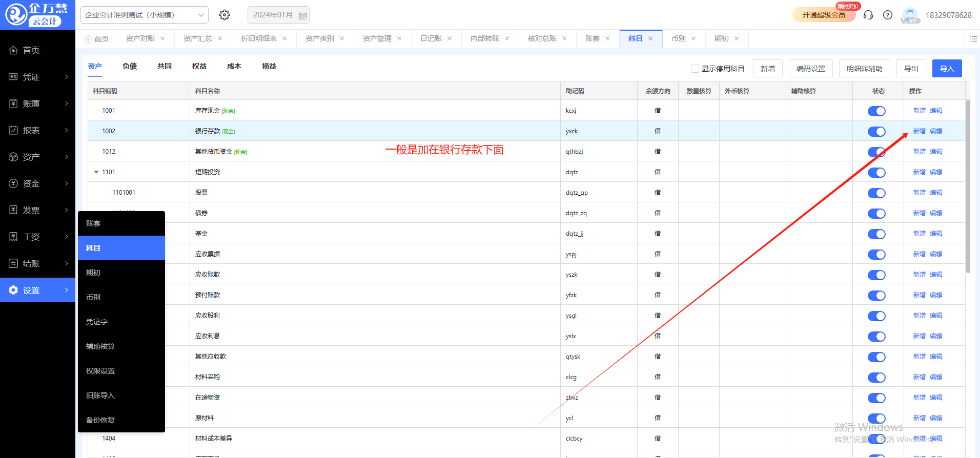Collapse the 1101 短期投资 tree row
The width and height of the screenshot is (980, 458).
[x=96, y=172]
